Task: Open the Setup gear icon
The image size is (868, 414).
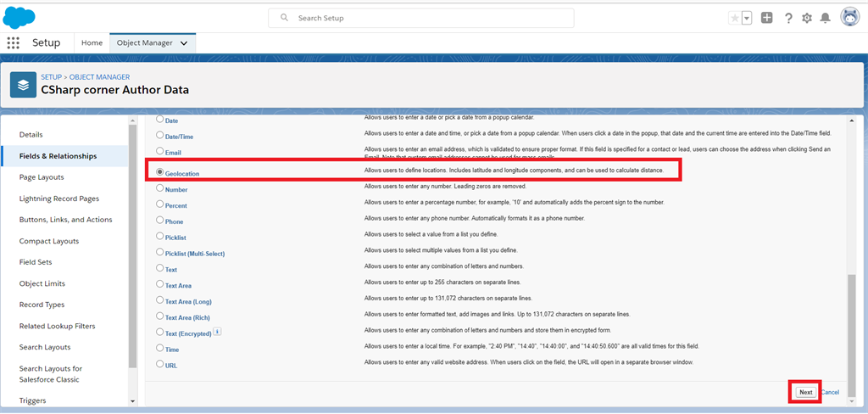Action: (x=807, y=19)
